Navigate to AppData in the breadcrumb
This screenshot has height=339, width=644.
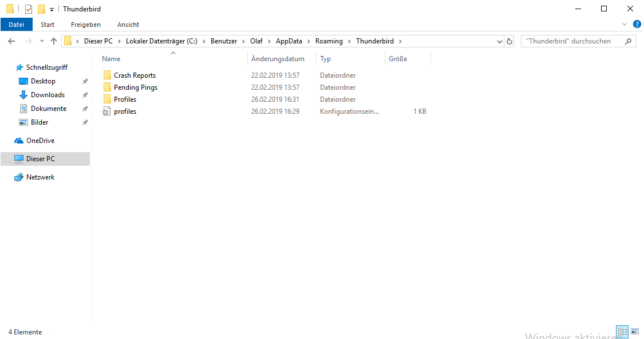[x=289, y=41]
